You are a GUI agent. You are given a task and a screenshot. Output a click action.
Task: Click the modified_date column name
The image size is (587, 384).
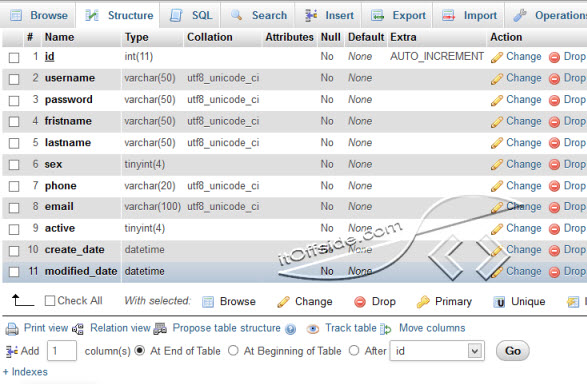click(81, 271)
